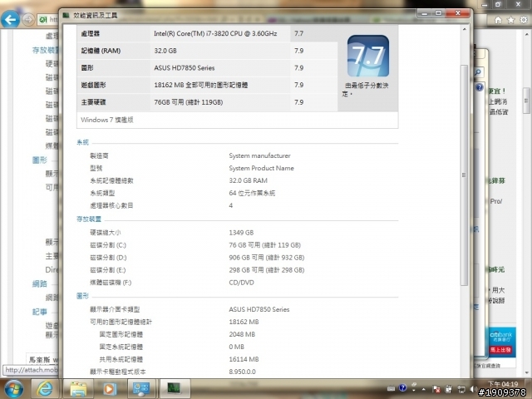Click the System Product Name value
Viewport: 532px width, 399px height.
point(261,168)
